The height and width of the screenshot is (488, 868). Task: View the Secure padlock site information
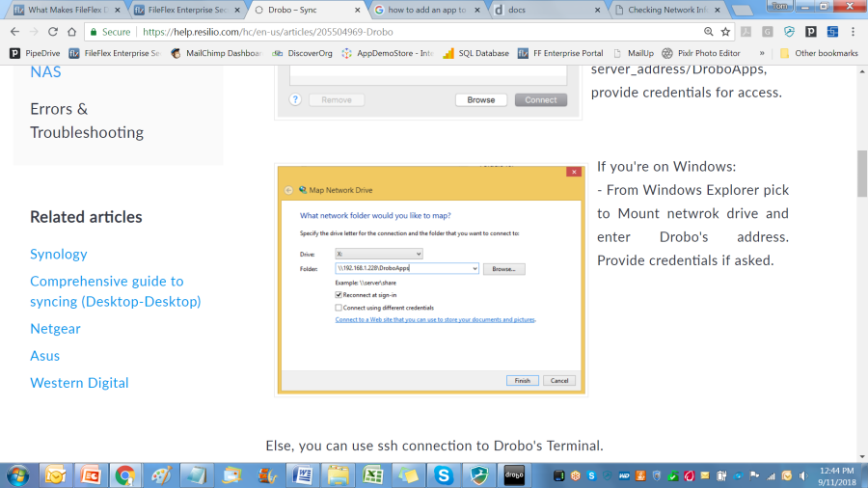point(110,32)
